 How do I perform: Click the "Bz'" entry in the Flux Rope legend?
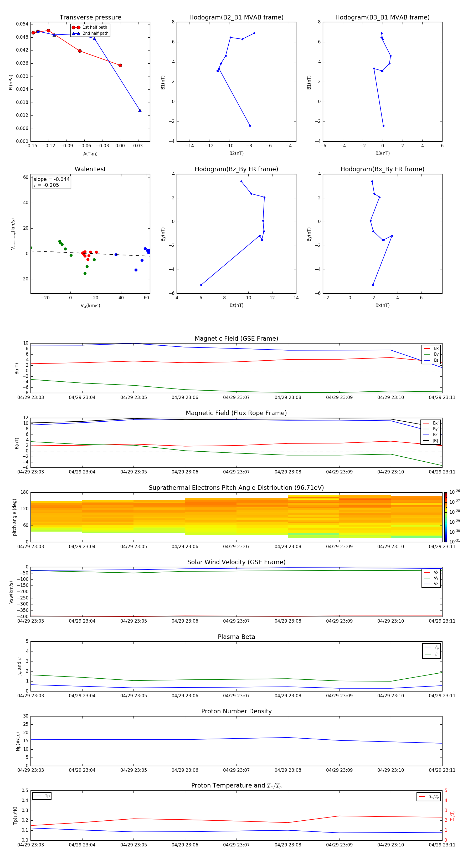(431, 435)
